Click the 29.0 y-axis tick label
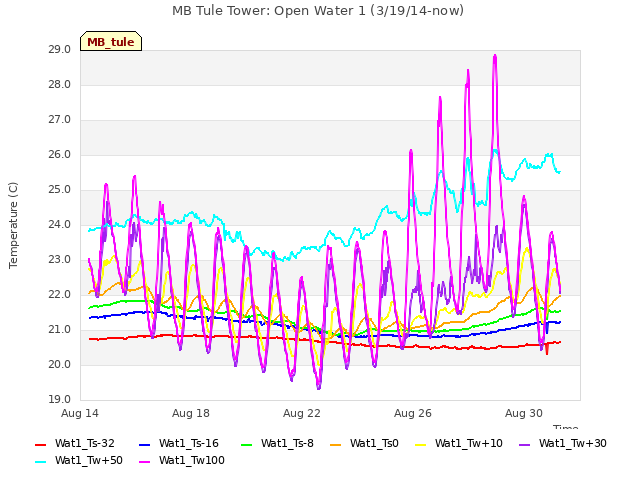 60,50
